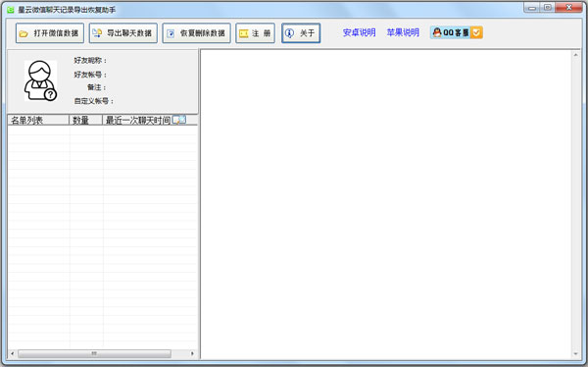Click the green app icon in title bar
588x367 pixels.
coord(11,10)
